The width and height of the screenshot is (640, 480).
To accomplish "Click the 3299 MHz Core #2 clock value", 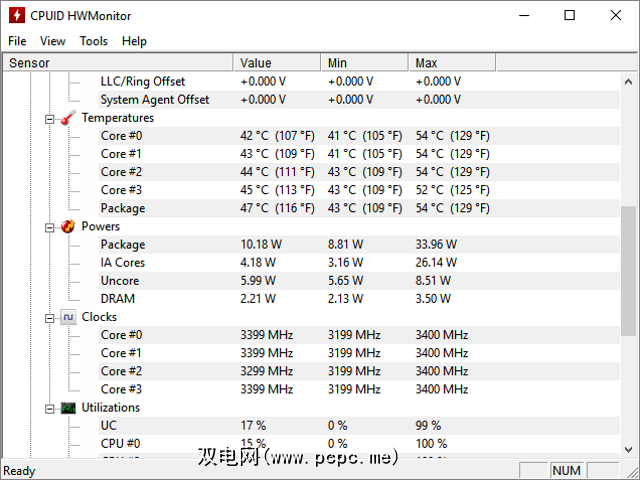I will tap(267, 371).
